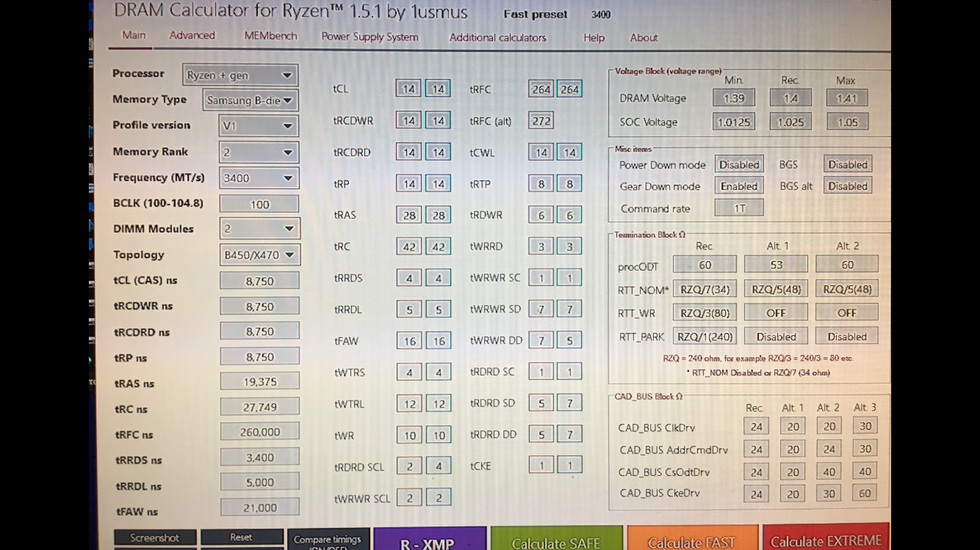Click the RTT_PARK Rec. value RZQ/1(240)
Viewport: 980px width, 550px height.
705,337
